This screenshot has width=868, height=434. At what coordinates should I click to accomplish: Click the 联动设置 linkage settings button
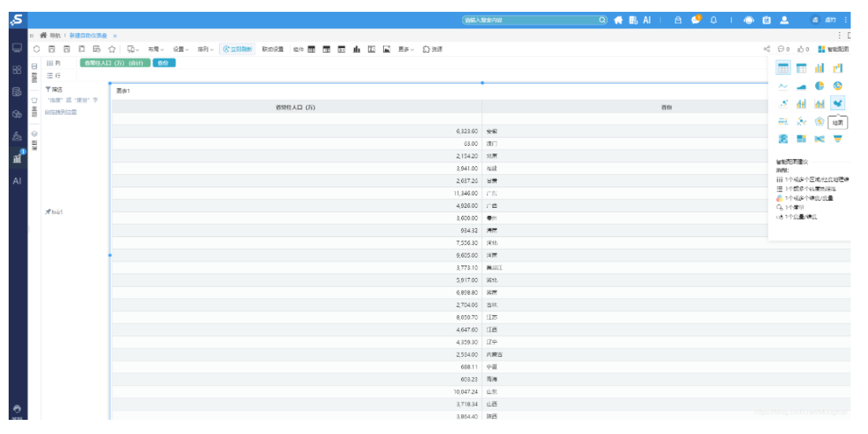point(273,49)
